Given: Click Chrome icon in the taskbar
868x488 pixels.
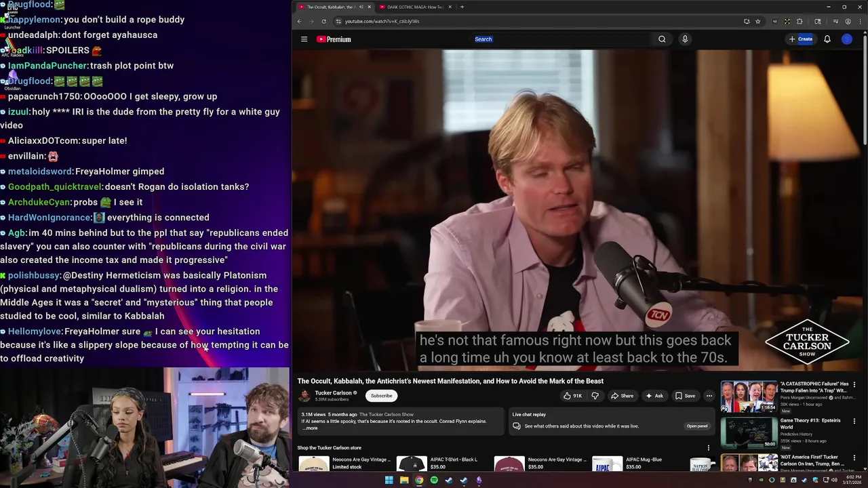Looking at the screenshot, I should [419, 481].
